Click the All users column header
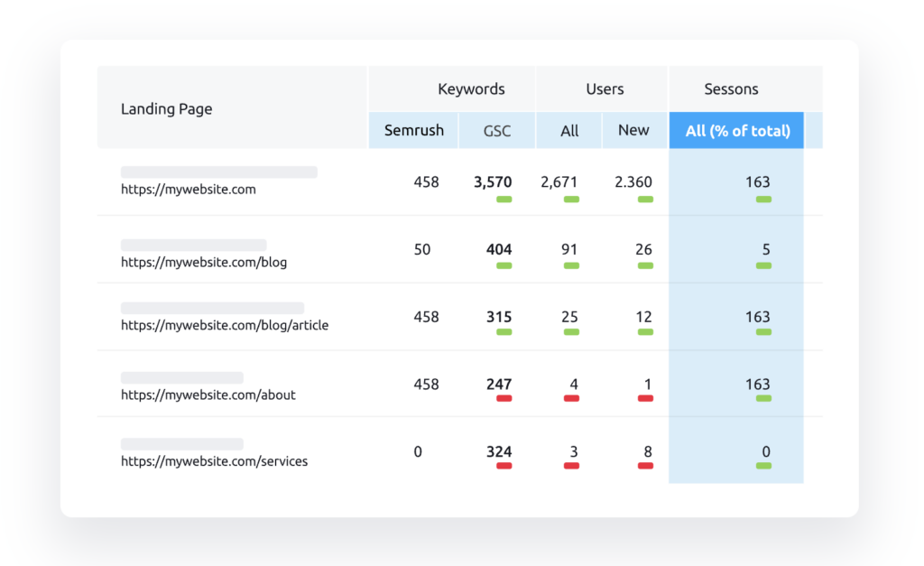 569,131
